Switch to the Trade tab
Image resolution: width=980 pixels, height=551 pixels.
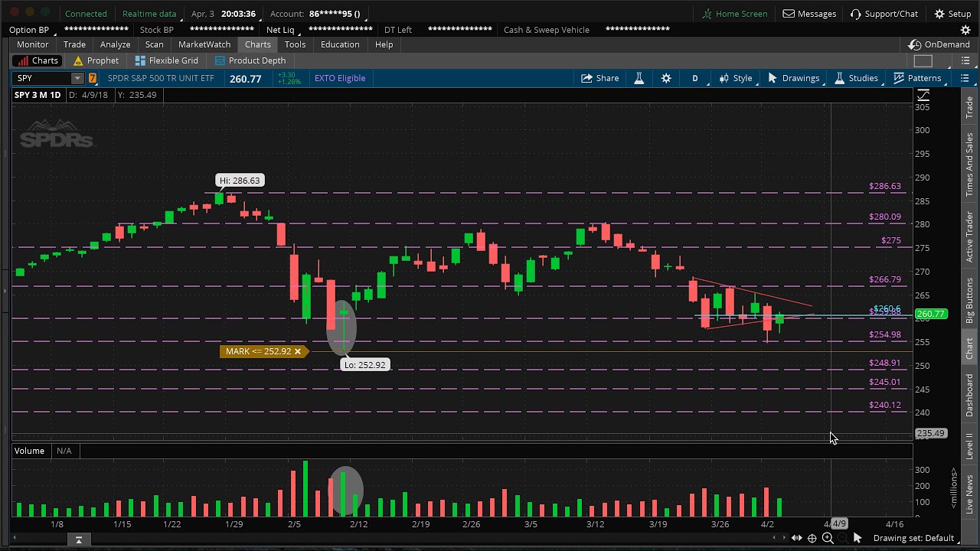74,44
